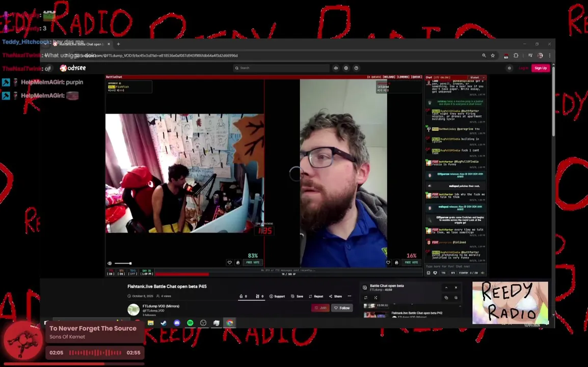Toggle the TTS ON switch in BattleChat bar
Screen dimensions: 588x367
[110, 272]
